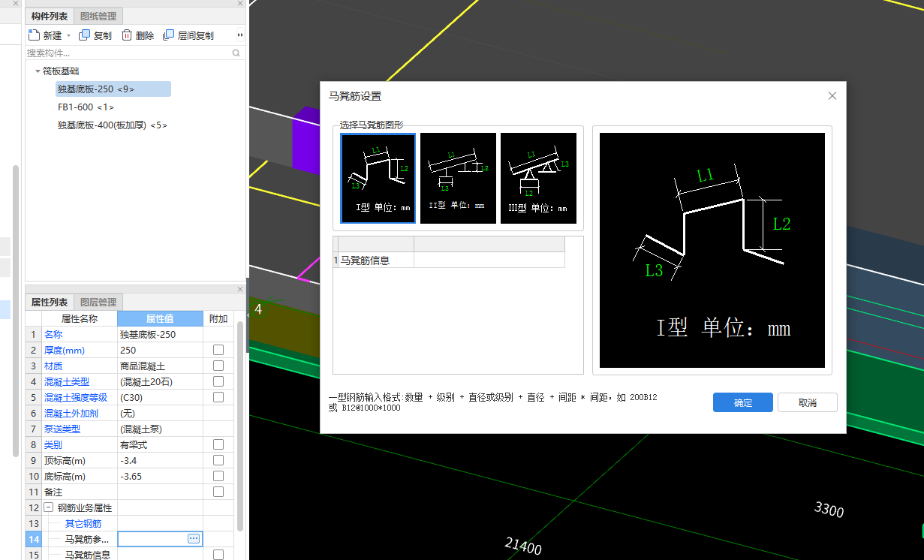This screenshot has width=924, height=560.
Task: Click the 属性值 column header
Action: point(160,319)
